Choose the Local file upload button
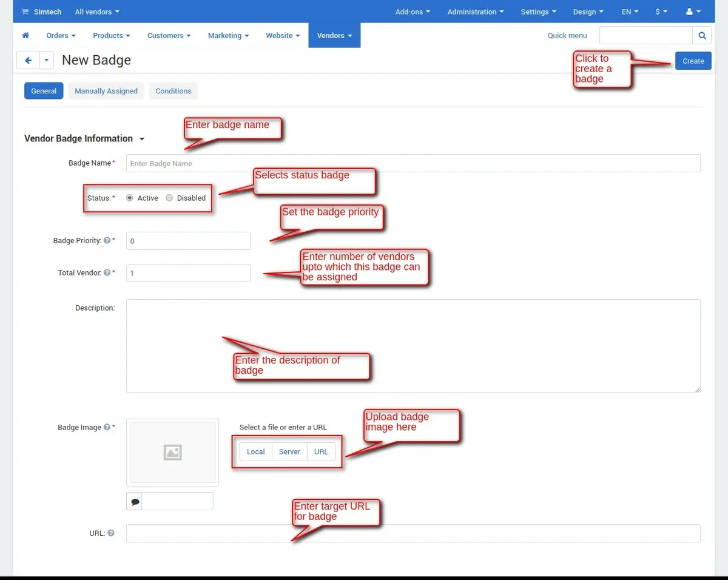The image size is (728, 580). coord(255,452)
